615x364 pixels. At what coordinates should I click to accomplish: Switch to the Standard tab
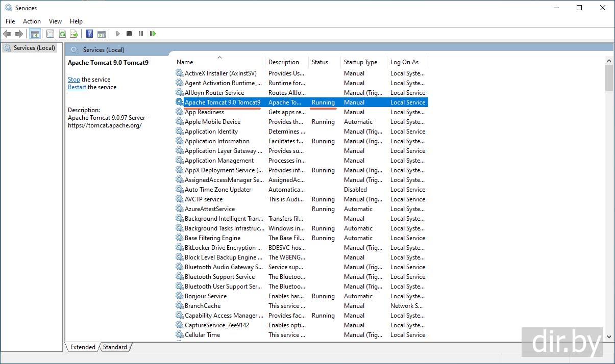click(115, 347)
